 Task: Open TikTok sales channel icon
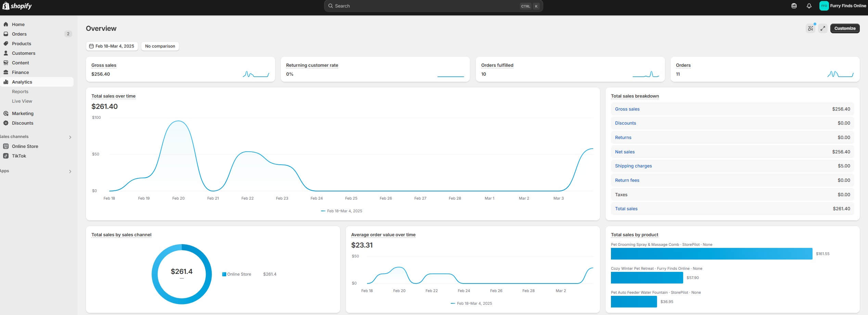[6, 156]
